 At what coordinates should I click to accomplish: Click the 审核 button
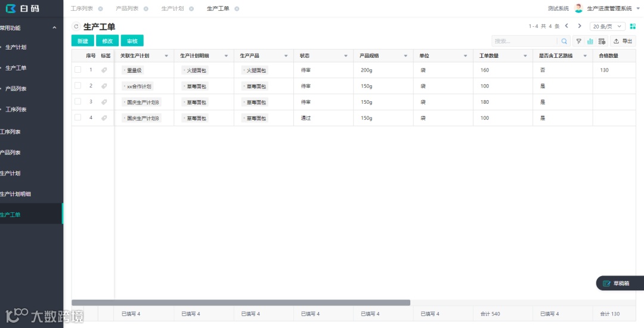(132, 41)
